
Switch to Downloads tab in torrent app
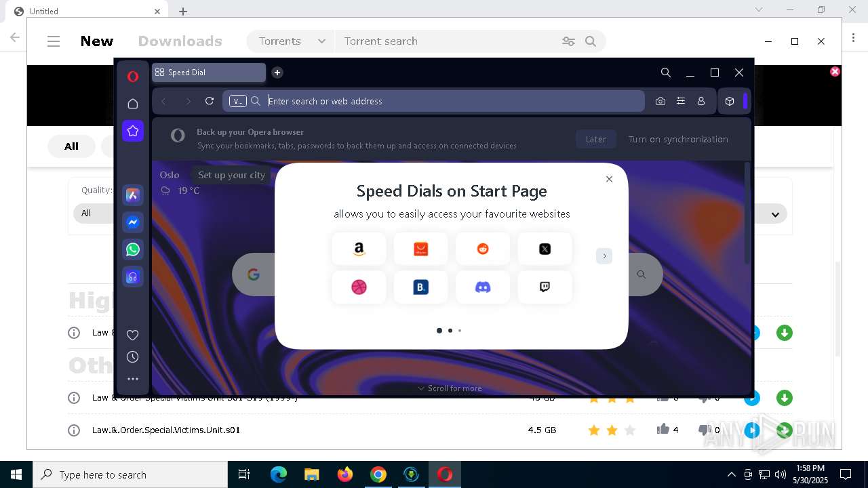click(x=180, y=41)
